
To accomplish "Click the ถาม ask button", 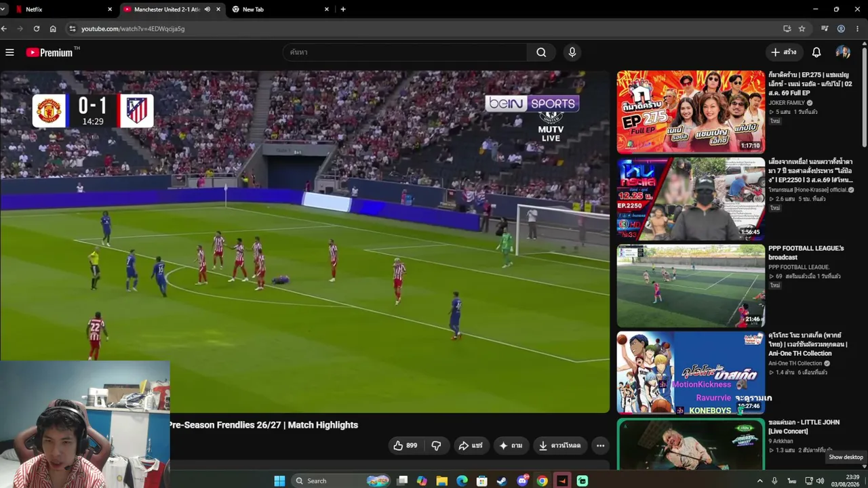I will (511, 445).
